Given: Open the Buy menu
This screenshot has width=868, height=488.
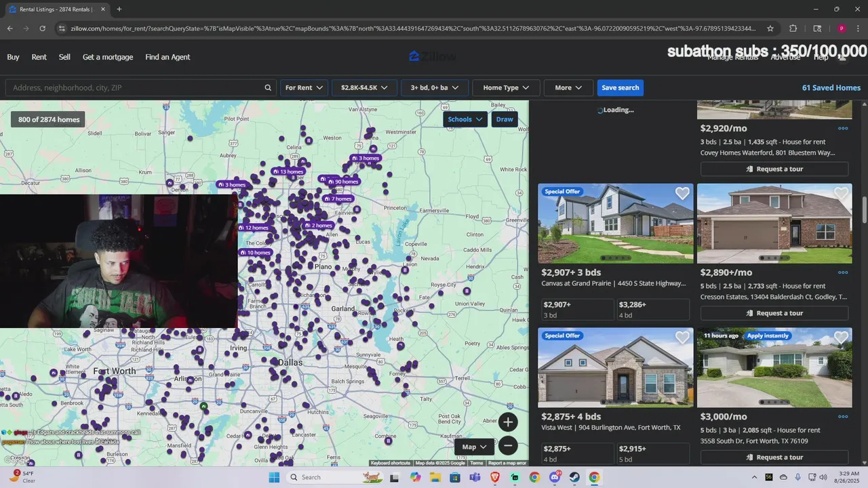Looking at the screenshot, I should point(13,57).
